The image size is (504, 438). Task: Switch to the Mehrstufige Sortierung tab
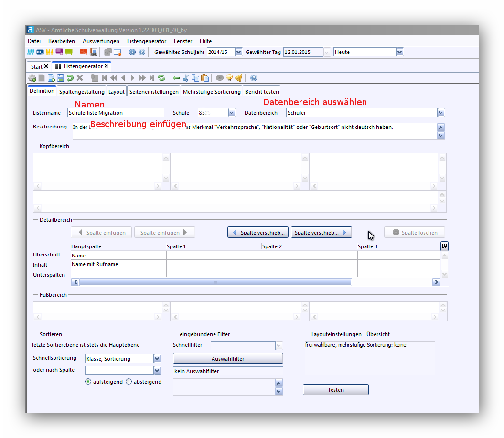pyautogui.click(x=212, y=92)
